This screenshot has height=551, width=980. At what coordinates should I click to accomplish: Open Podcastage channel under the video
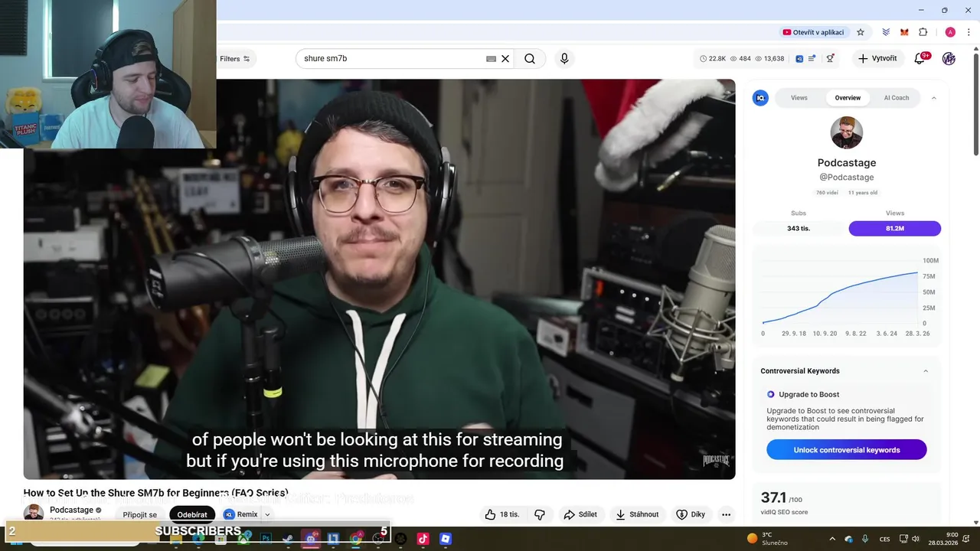[x=71, y=510]
